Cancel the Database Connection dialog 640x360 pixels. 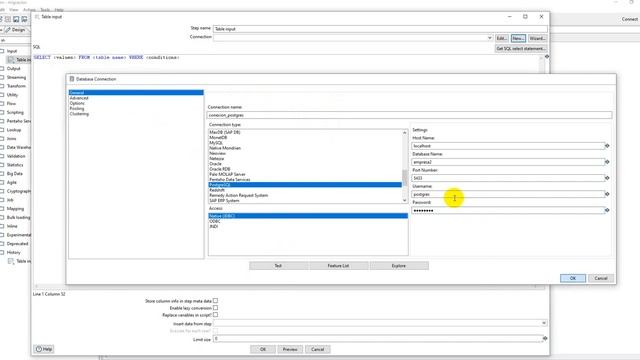pyautogui.click(x=601, y=278)
